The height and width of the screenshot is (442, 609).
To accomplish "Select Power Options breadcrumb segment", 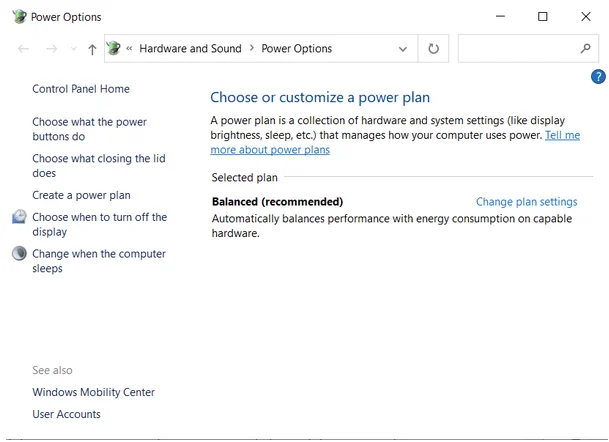I will tap(296, 49).
